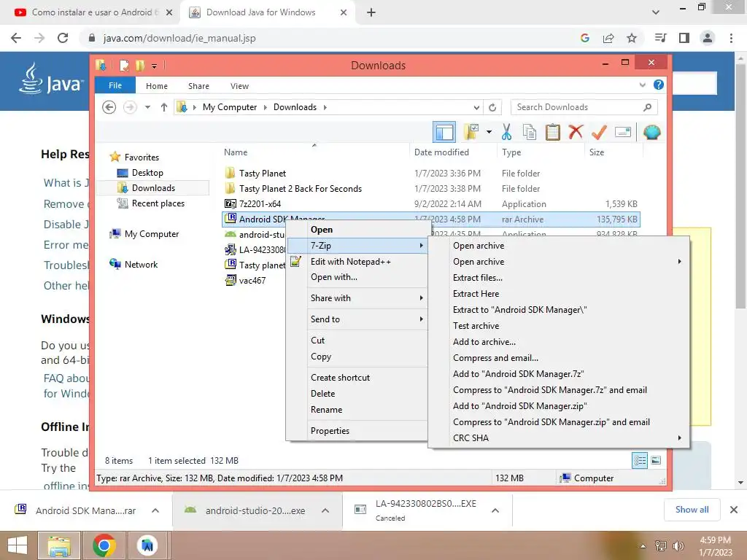Select the vac467 file
The height and width of the screenshot is (560, 747).
point(252,281)
